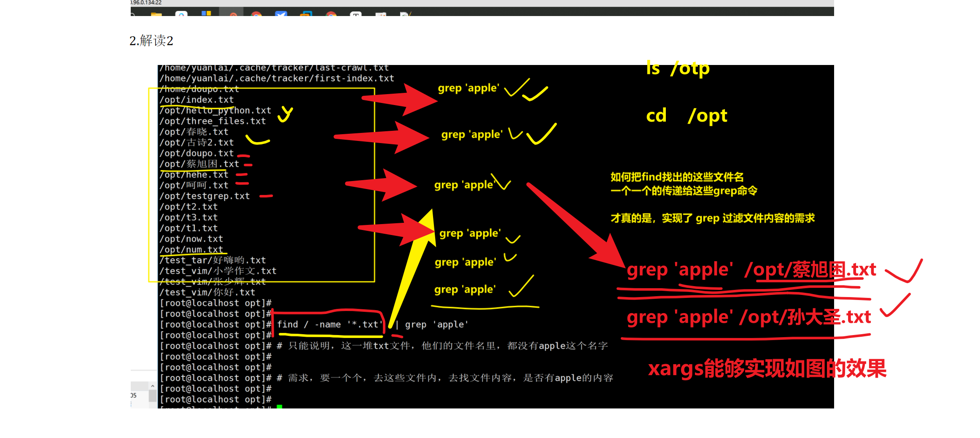Click the xargs能够实现如图的效果 annotation
Screen dimensions: 980x438
pyautogui.click(x=767, y=368)
